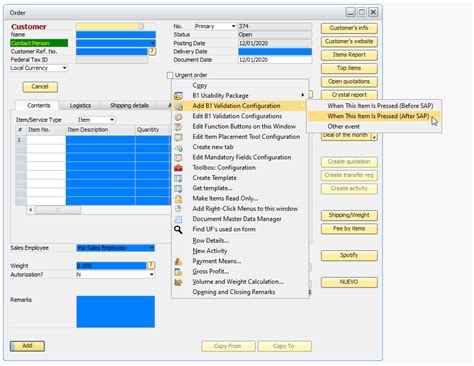474x366 pixels.
Task: Click the Crystal report button
Action: point(349,95)
